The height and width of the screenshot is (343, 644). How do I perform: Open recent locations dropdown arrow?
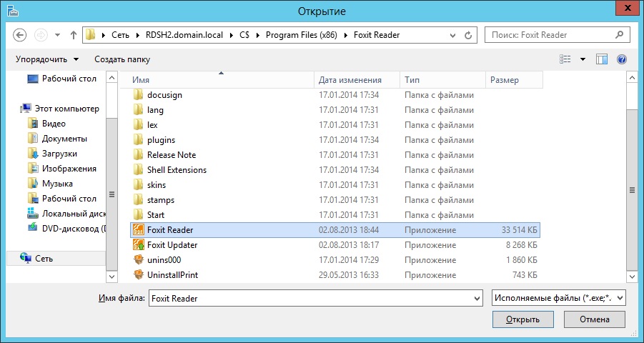click(x=57, y=35)
